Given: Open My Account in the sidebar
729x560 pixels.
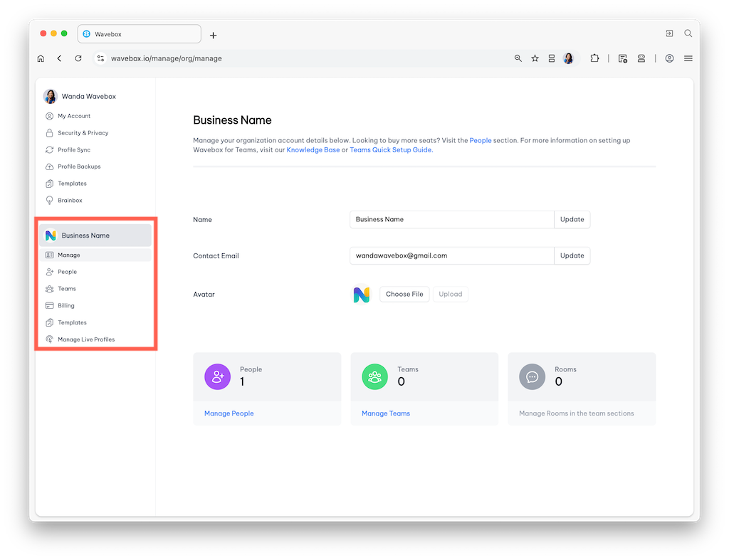Looking at the screenshot, I should pos(74,116).
